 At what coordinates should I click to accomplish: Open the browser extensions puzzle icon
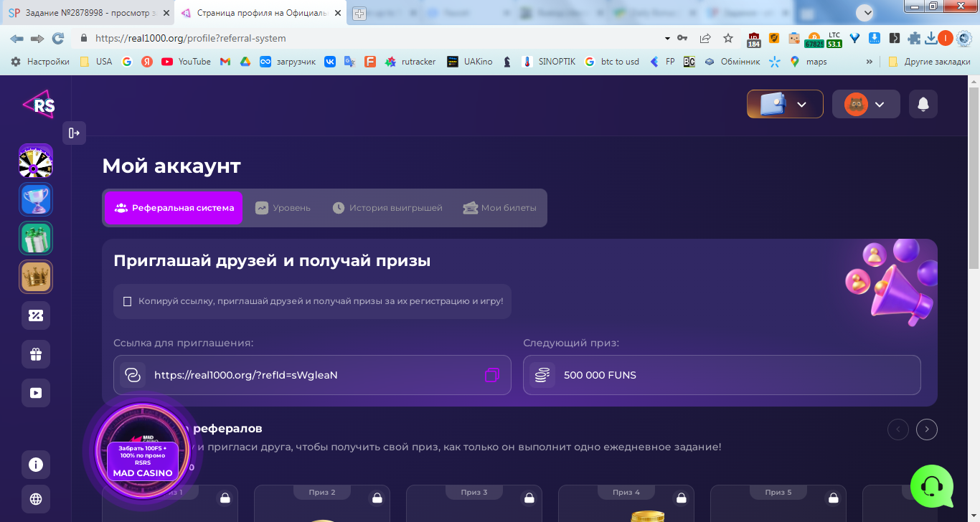914,38
